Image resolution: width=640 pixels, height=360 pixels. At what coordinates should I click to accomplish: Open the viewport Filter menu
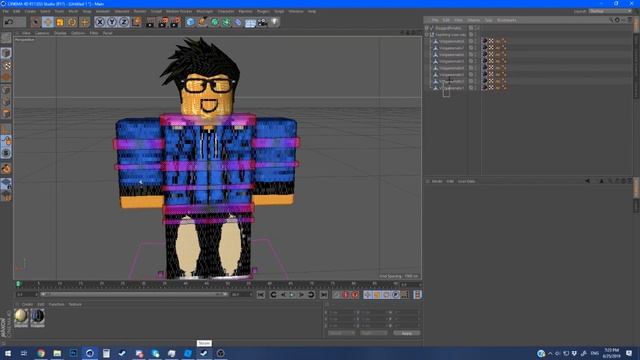point(94,33)
